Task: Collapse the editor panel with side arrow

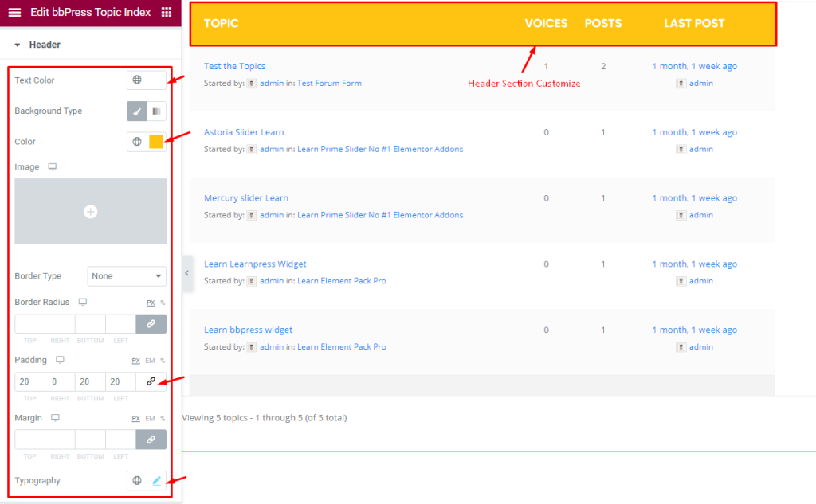Action: [186, 273]
